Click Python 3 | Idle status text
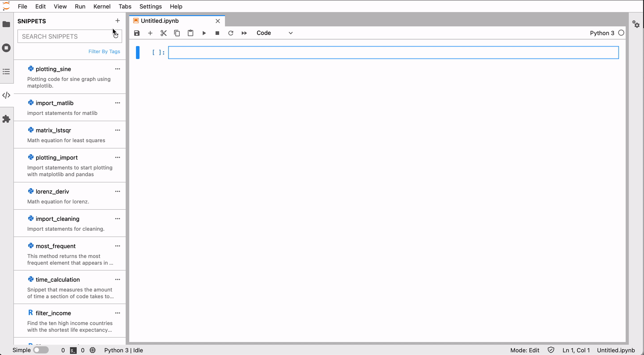This screenshot has width=644, height=355. 123,351
